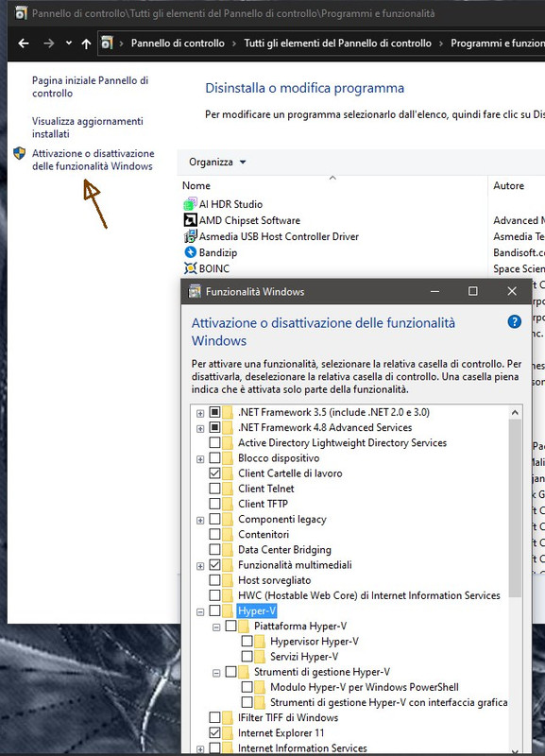Select the 'AMD Chipset Software' program name
The image size is (545, 756).
(x=249, y=220)
